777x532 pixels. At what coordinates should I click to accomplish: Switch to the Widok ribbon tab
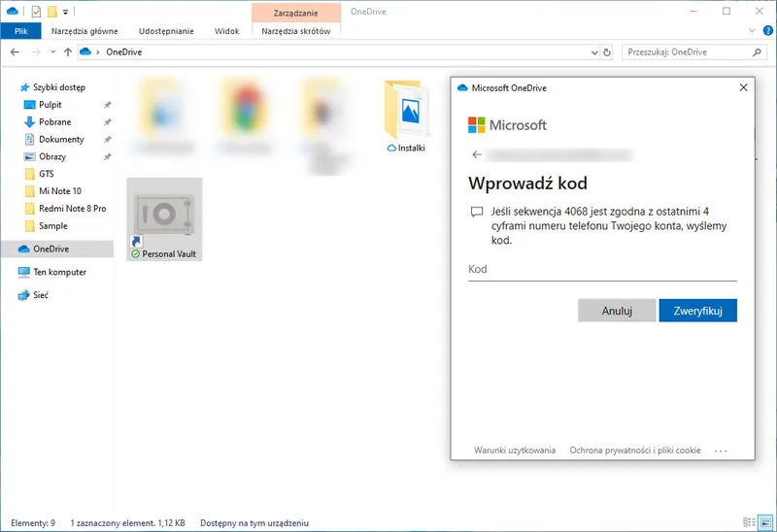point(226,31)
